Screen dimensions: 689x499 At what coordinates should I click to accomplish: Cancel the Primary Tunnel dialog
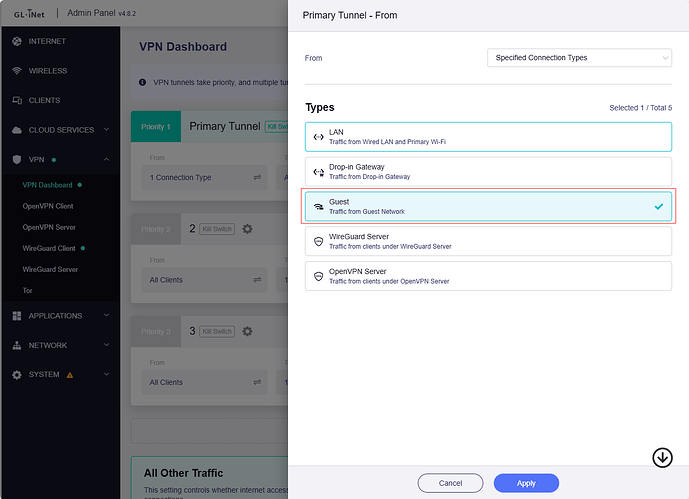click(451, 482)
